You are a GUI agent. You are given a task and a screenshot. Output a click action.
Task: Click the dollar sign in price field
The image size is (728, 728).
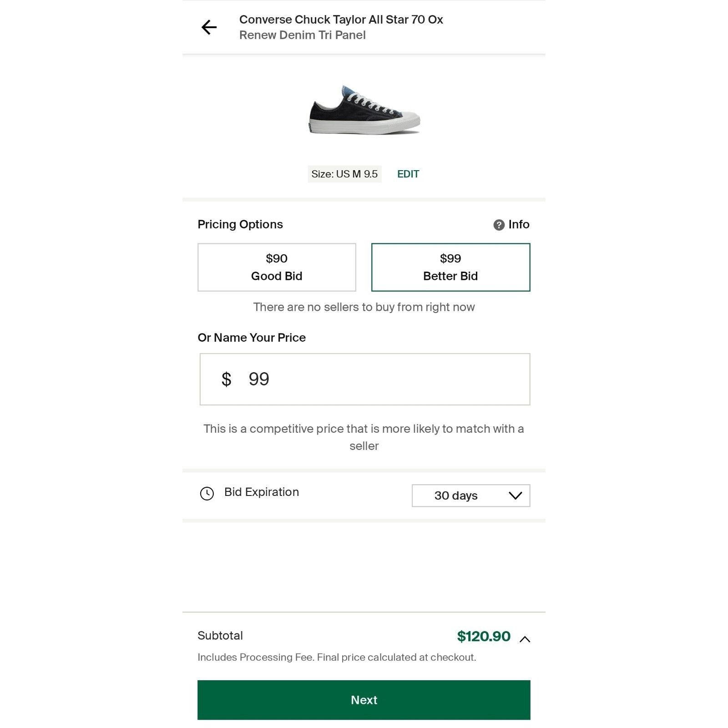coord(226,379)
